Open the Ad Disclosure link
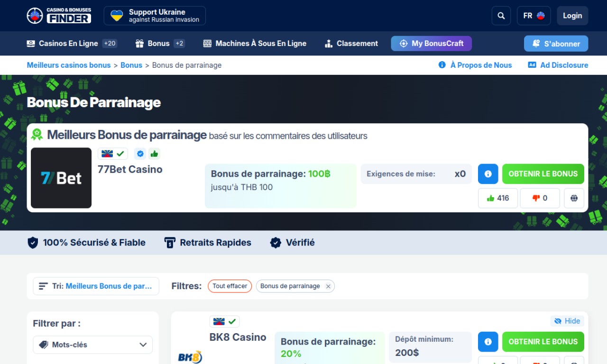The height and width of the screenshot is (364, 607). pos(558,65)
